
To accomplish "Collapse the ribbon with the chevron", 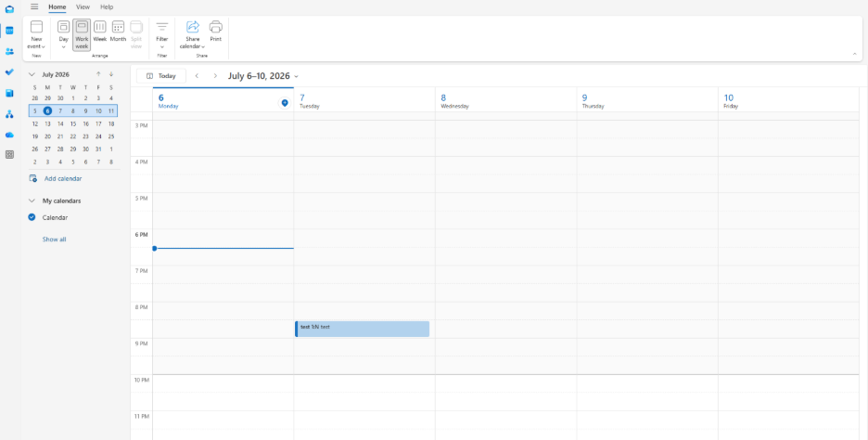I will [855, 54].
